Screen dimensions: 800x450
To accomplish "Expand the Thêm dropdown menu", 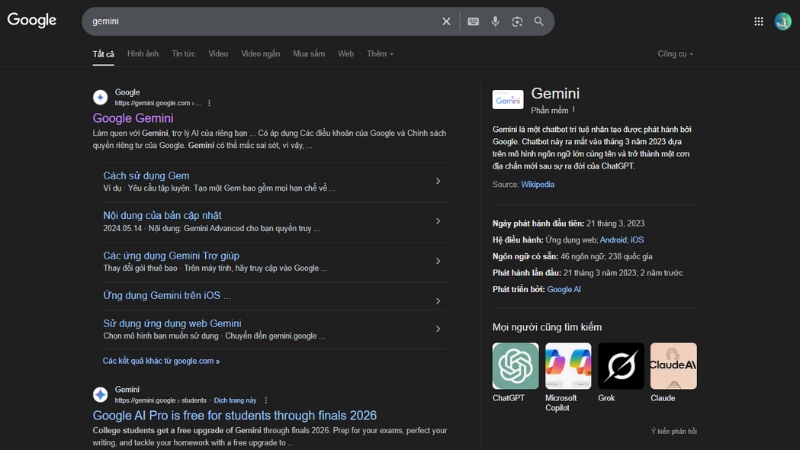I will (x=380, y=53).
